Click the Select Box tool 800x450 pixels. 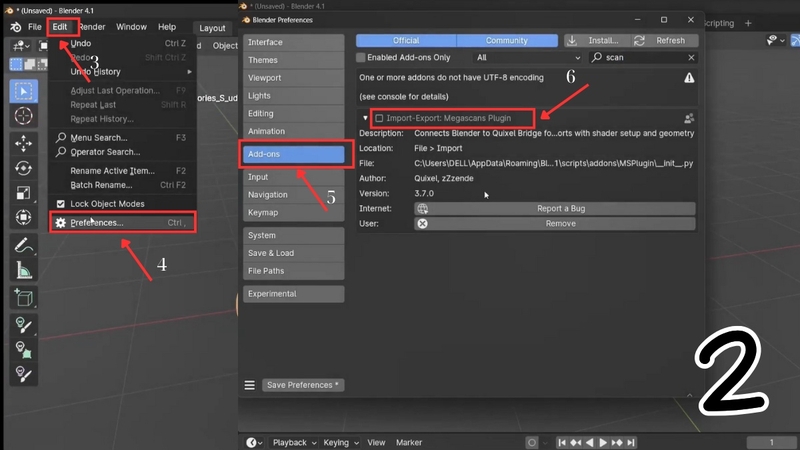click(x=23, y=91)
